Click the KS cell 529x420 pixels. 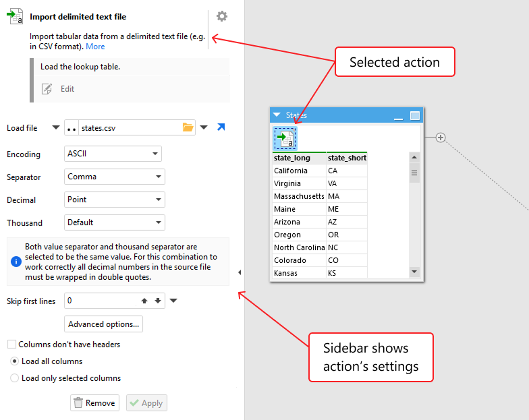tap(347, 272)
